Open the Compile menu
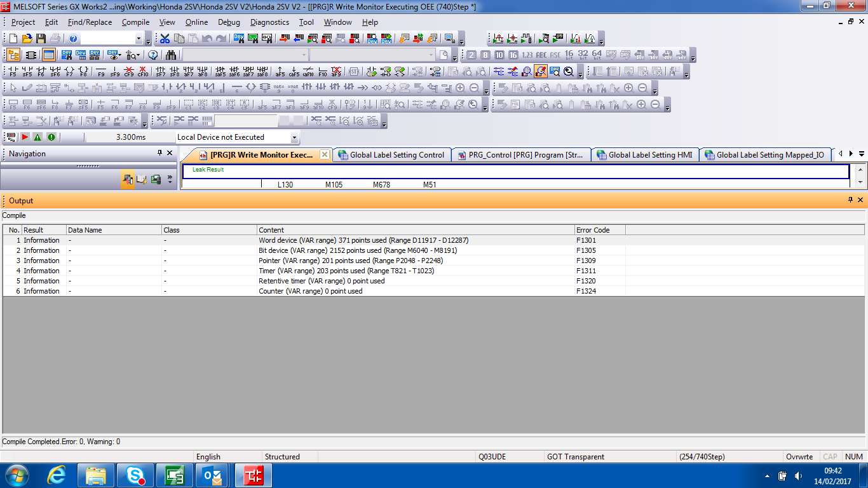 135,22
